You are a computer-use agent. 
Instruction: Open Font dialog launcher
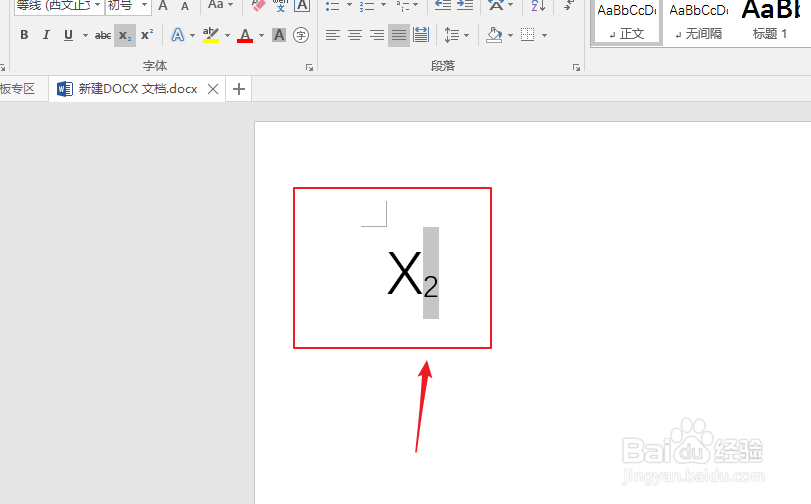click(309, 67)
